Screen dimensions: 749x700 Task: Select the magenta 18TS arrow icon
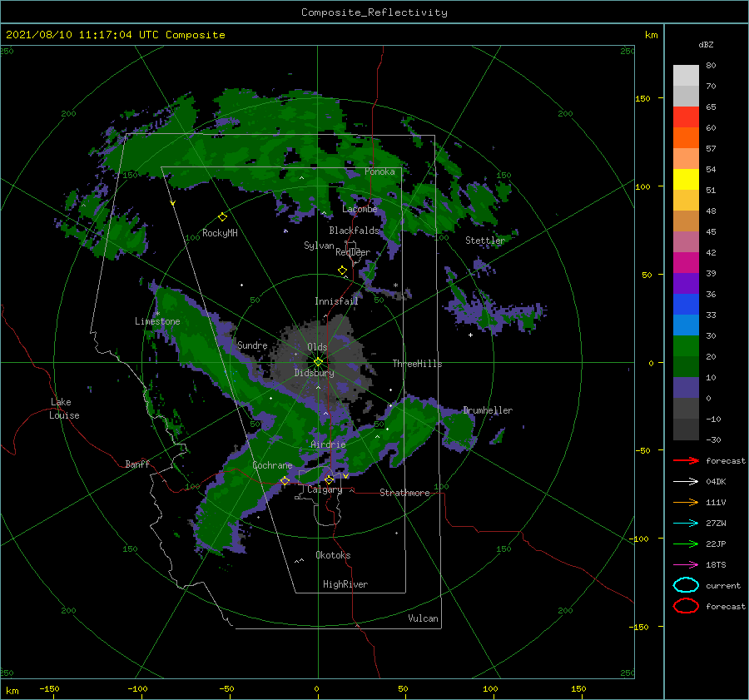pyautogui.click(x=686, y=565)
